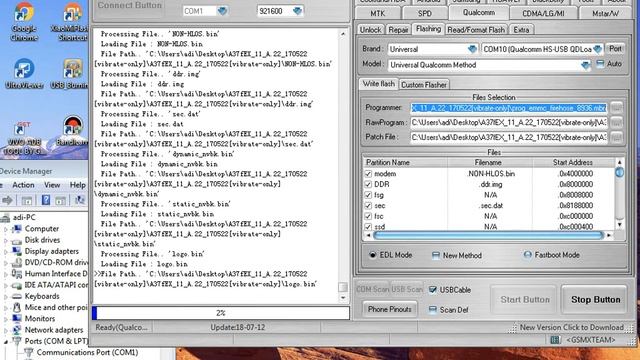
Task: Expand the Keyboards tree node
Action: click(6, 296)
